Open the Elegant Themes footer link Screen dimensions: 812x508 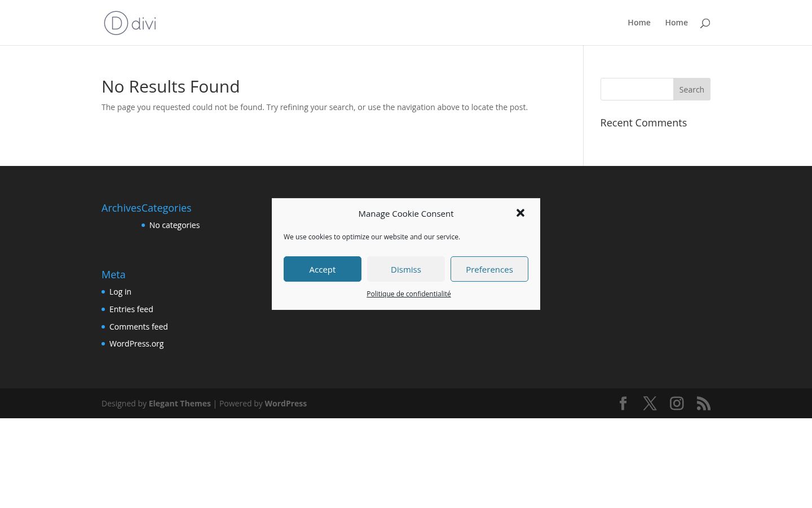[x=180, y=404]
